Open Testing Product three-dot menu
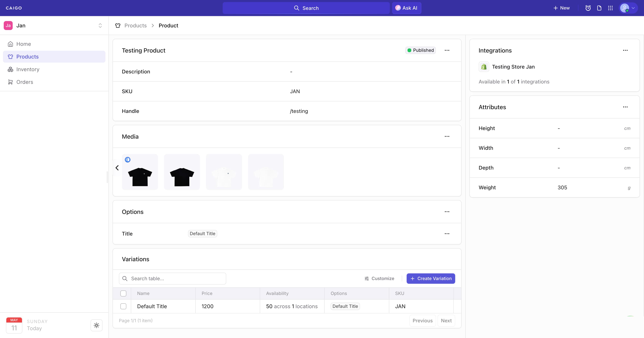 447,50
